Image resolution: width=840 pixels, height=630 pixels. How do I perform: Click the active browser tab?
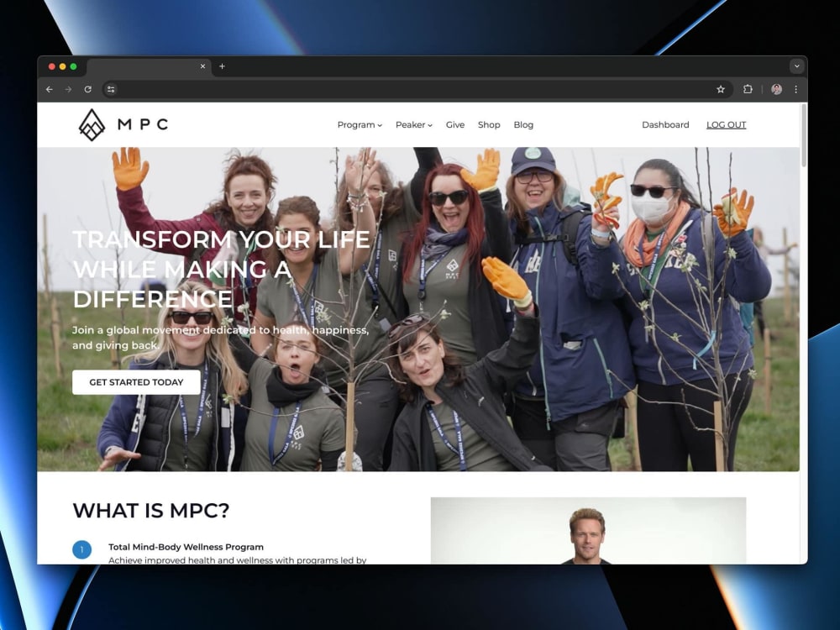tap(147, 67)
